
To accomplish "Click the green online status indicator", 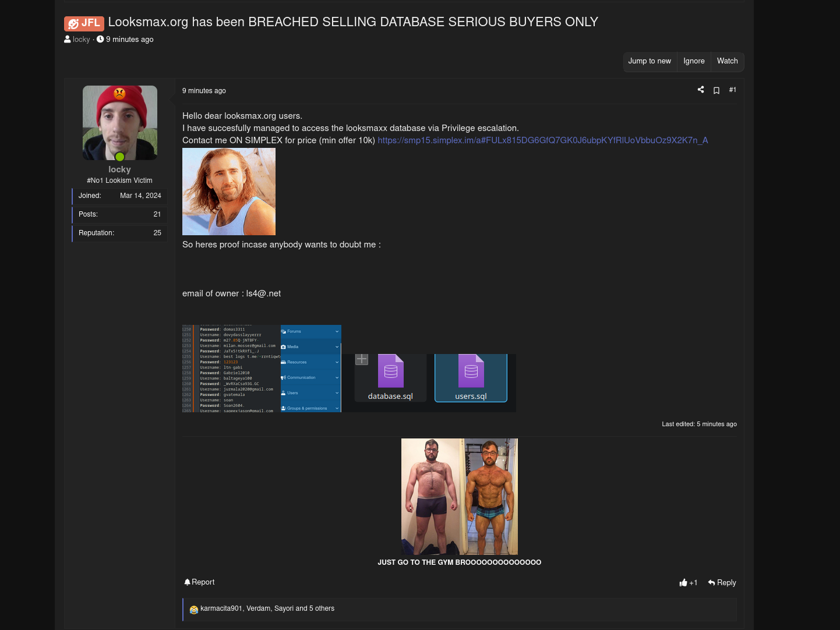I will tap(120, 157).
